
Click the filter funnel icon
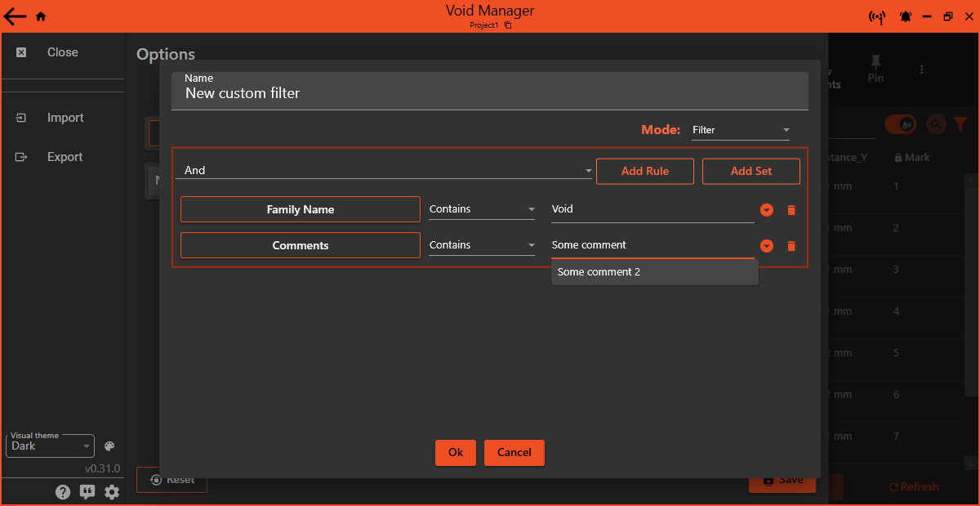961,124
